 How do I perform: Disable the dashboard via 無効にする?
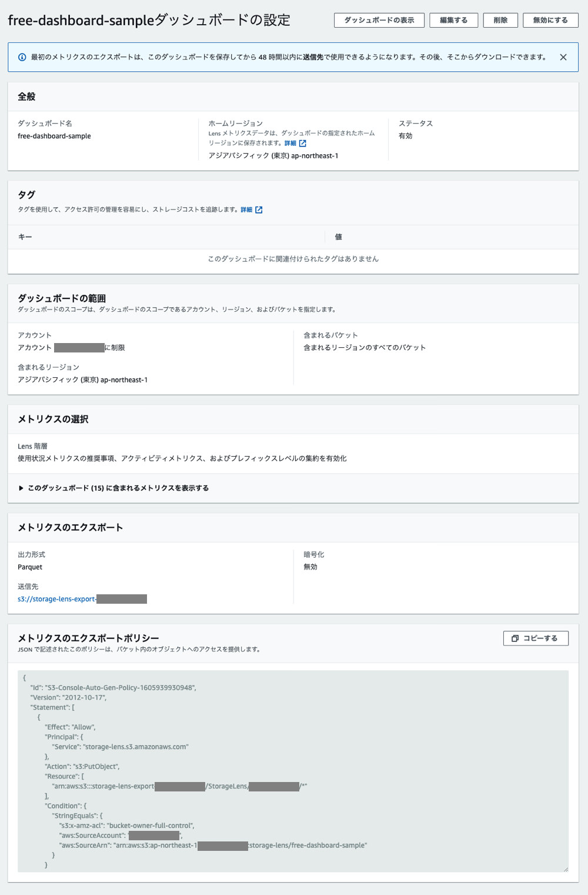550,19
